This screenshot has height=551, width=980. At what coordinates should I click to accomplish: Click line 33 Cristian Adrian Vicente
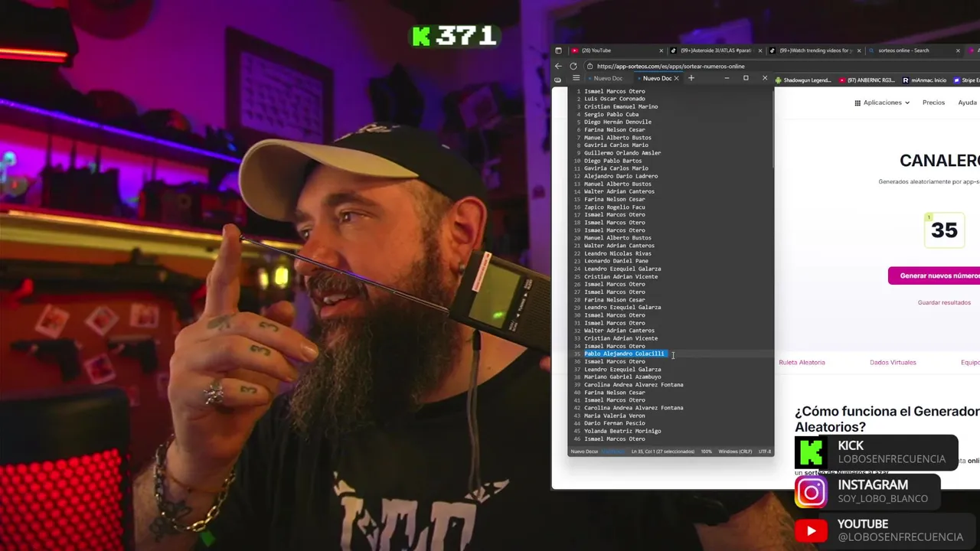click(621, 338)
